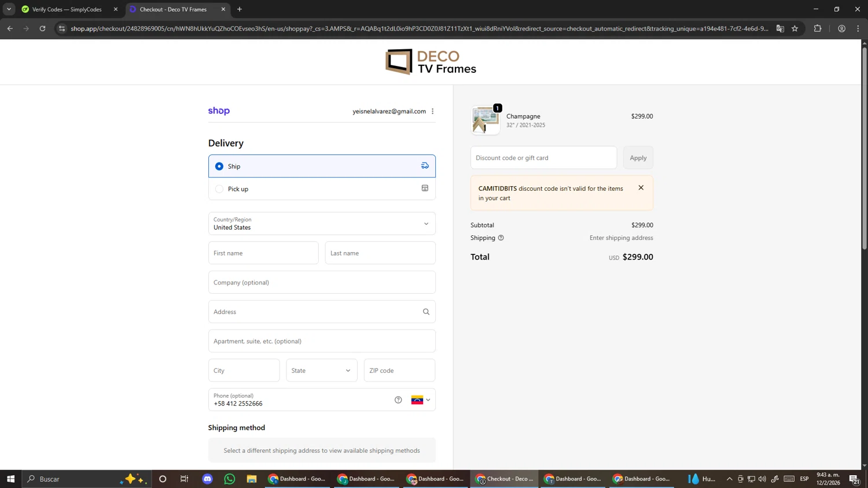This screenshot has width=868, height=488.
Task: Expand the State dropdown
Action: click(322, 371)
